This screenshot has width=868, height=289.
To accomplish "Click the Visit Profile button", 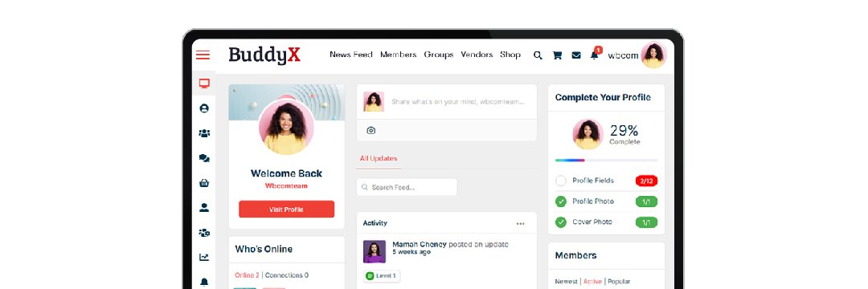I will coord(286,210).
